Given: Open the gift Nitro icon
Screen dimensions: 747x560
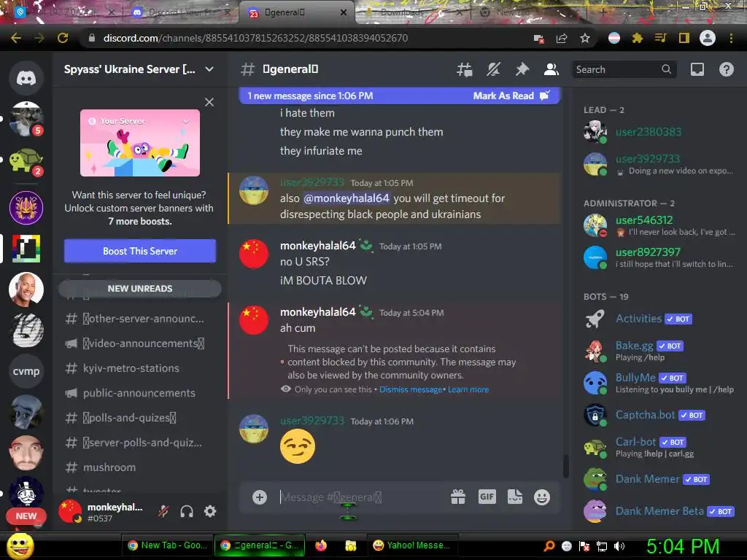Looking at the screenshot, I should point(458,497).
